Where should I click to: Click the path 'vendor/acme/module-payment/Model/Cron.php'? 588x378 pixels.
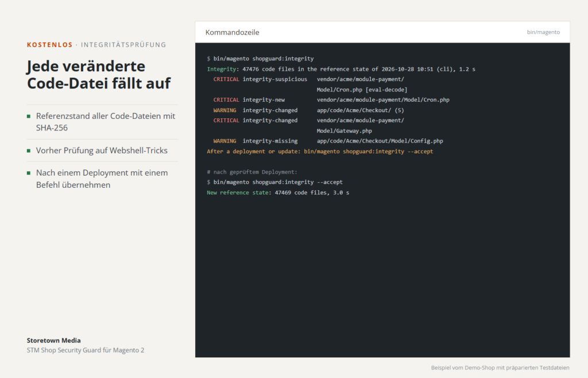click(383, 100)
